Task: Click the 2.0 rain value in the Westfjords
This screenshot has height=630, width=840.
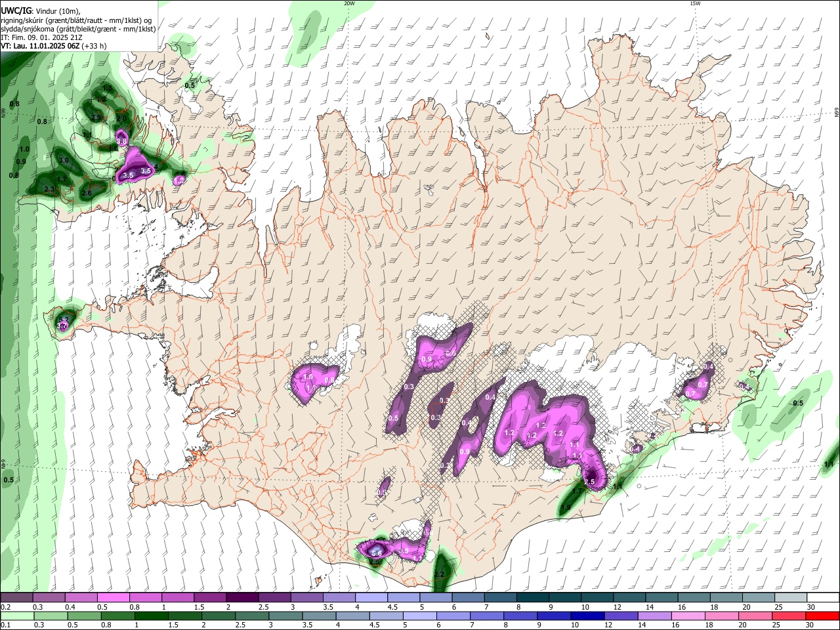Action: (121, 118)
